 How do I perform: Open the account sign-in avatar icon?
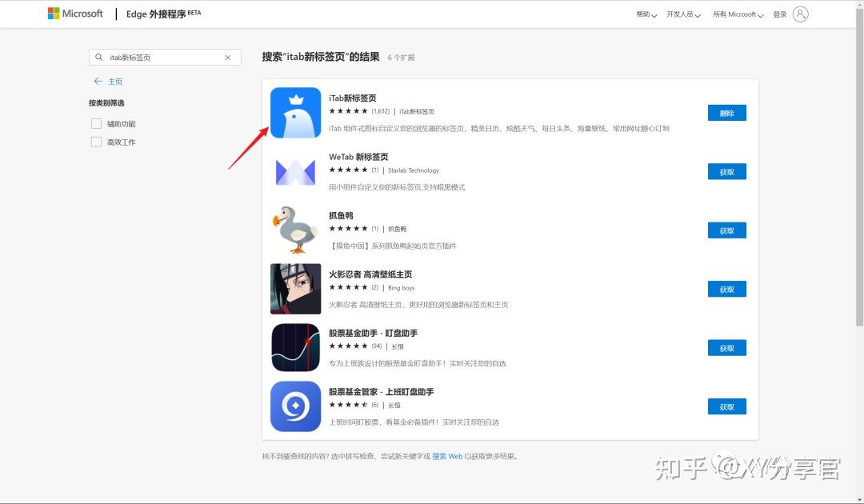click(799, 14)
